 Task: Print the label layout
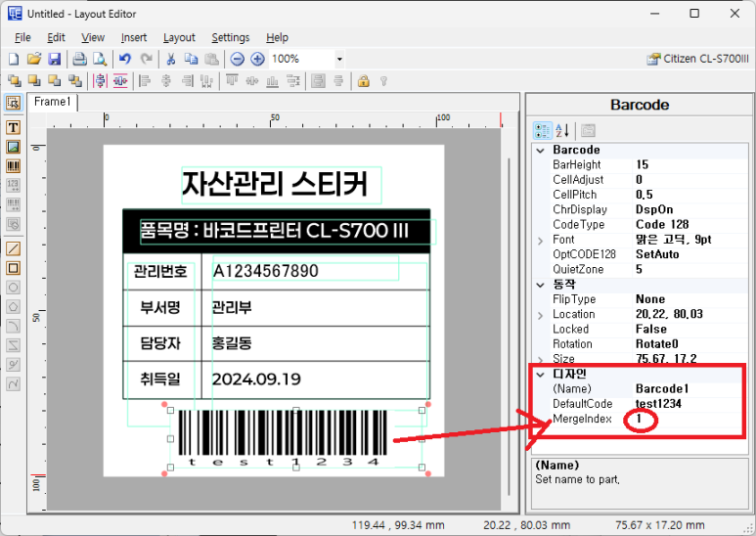(79, 60)
